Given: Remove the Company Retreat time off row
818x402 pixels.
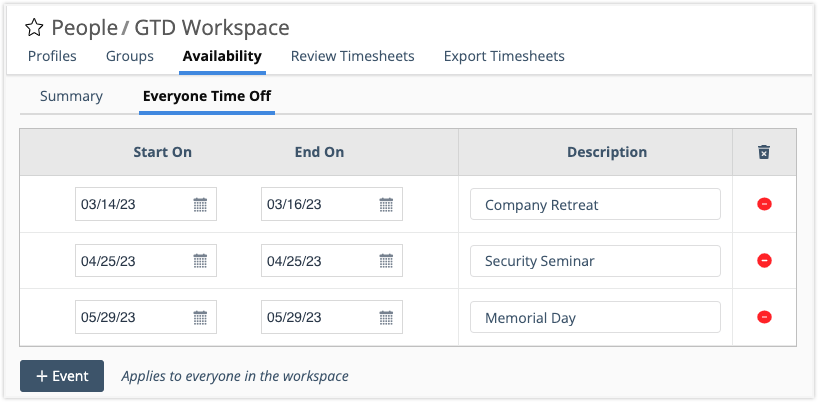Looking at the screenshot, I should (764, 204).
